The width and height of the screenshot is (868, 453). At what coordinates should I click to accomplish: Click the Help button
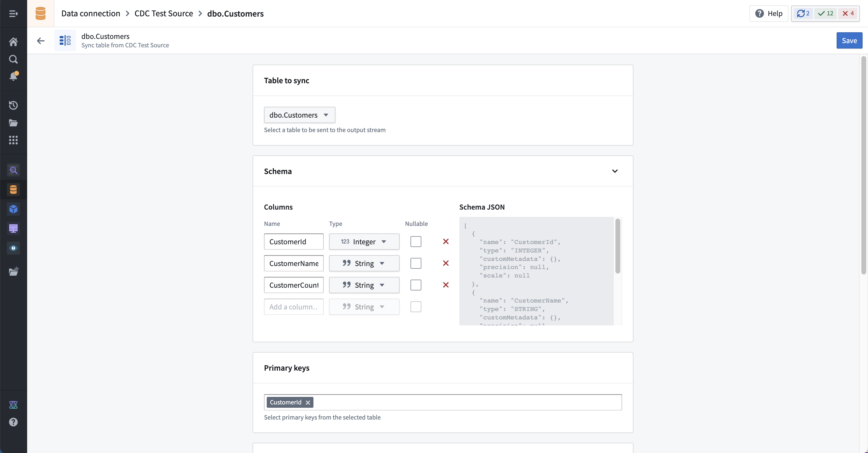[769, 14]
